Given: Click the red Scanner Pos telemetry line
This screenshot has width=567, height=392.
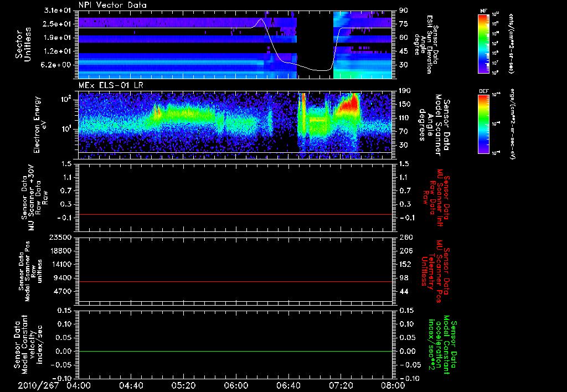Looking at the screenshot, I should tap(235, 281).
